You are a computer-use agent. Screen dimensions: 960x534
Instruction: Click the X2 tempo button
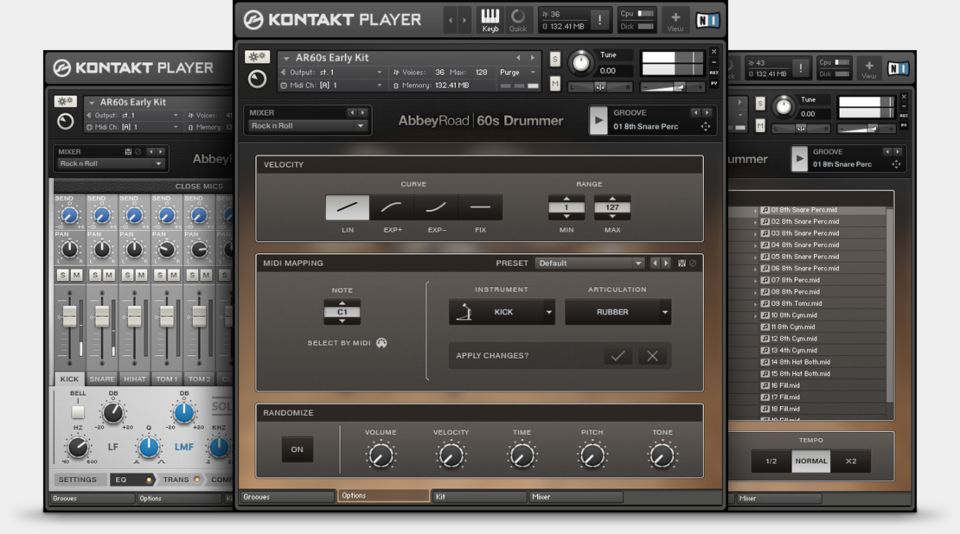(850, 461)
